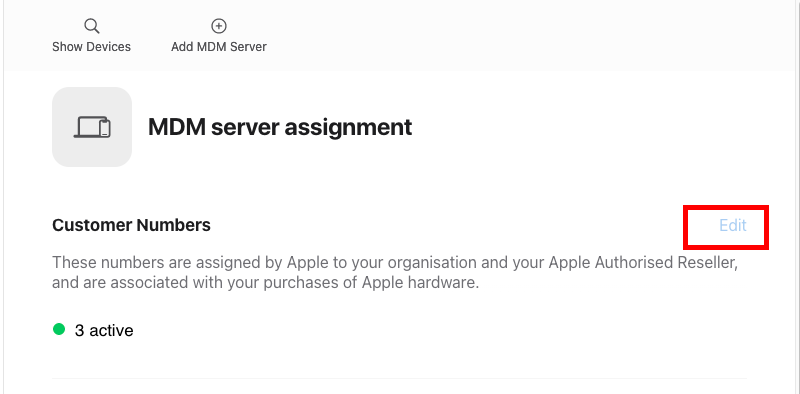
Task: Click the Add MDM Server plus icon
Action: [x=219, y=26]
